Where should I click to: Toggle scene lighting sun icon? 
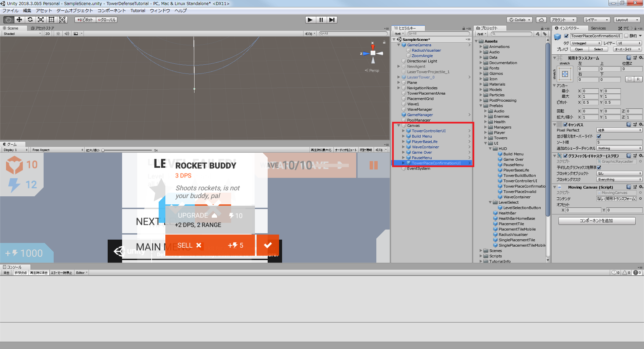[x=58, y=34]
